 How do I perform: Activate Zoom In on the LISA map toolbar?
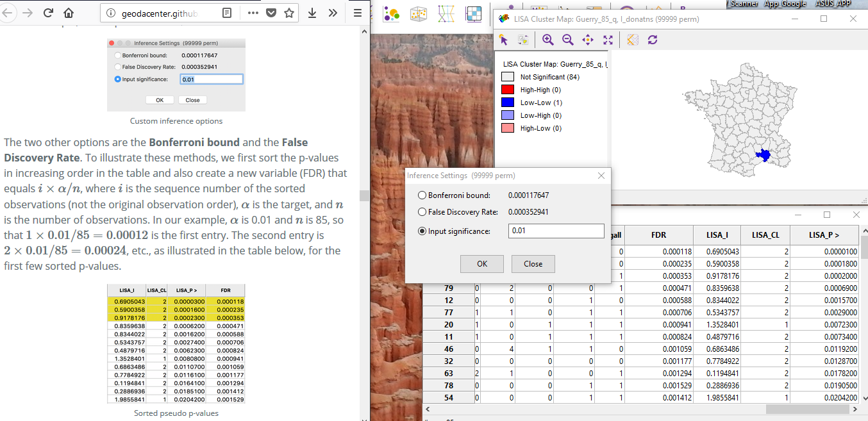(547, 39)
